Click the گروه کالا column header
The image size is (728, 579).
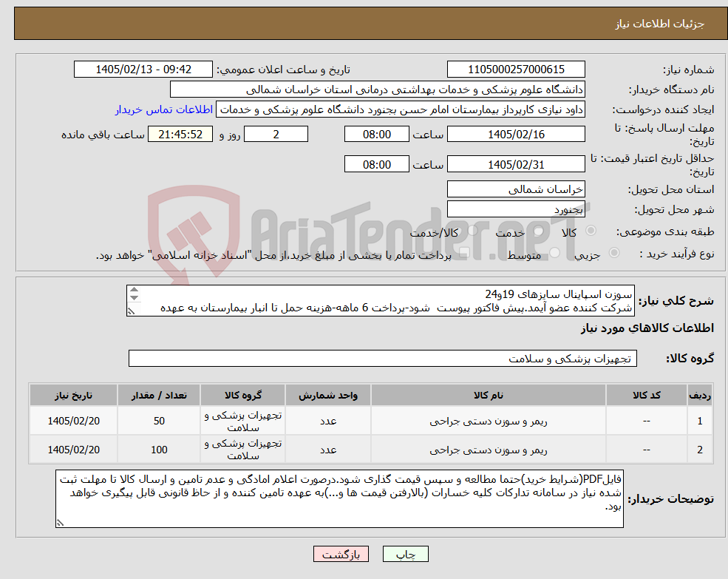coord(243,395)
